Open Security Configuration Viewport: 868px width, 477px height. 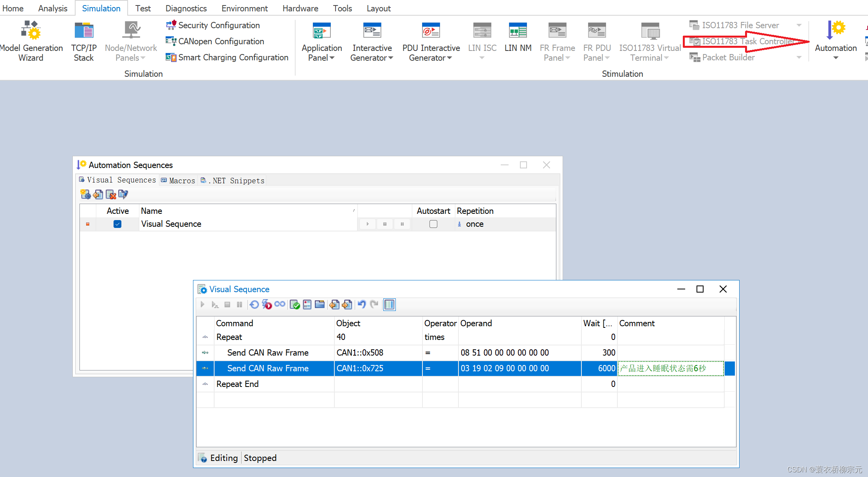tap(218, 25)
